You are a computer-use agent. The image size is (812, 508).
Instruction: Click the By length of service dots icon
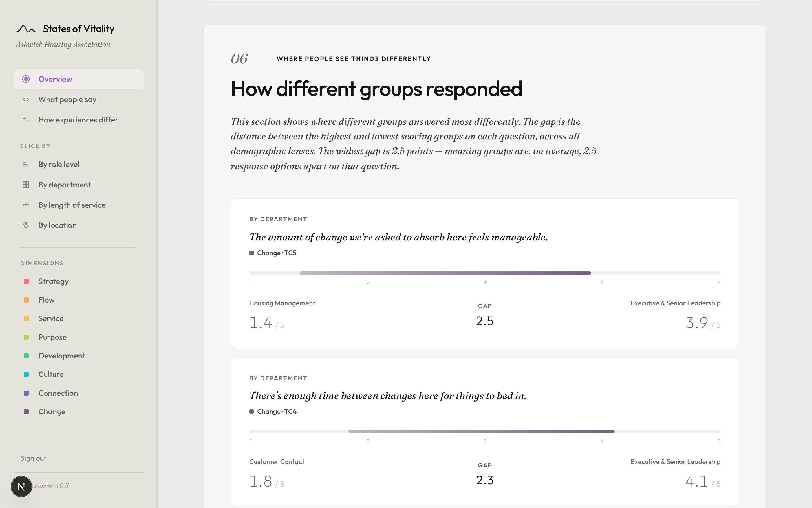[x=26, y=205]
